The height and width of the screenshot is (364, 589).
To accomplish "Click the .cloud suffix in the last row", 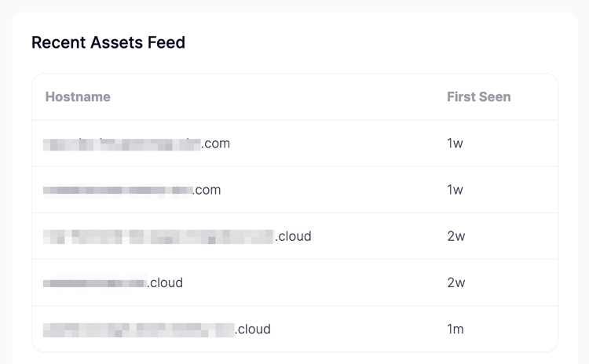I will point(253,329).
